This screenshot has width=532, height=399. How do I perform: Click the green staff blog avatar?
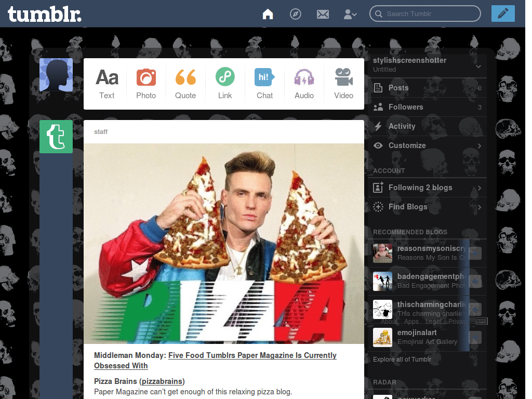tap(56, 137)
